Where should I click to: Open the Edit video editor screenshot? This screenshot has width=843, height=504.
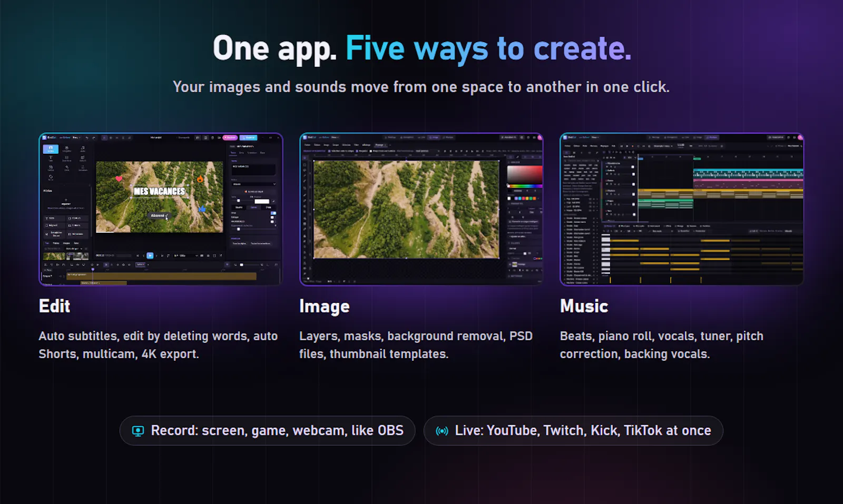point(161,209)
